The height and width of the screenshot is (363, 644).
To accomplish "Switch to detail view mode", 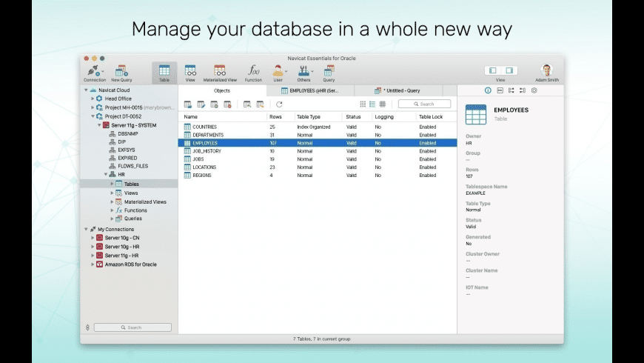I will tap(383, 104).
